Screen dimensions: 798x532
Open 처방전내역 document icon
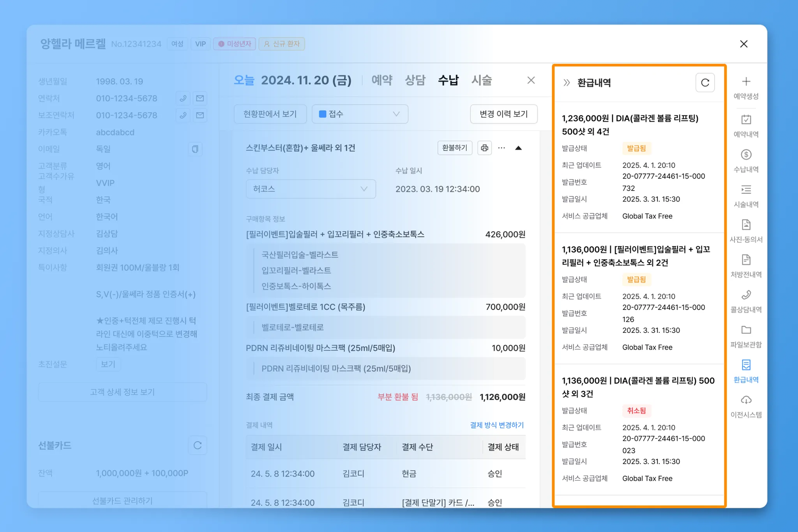pyautogui.click(x=746, y=260)
